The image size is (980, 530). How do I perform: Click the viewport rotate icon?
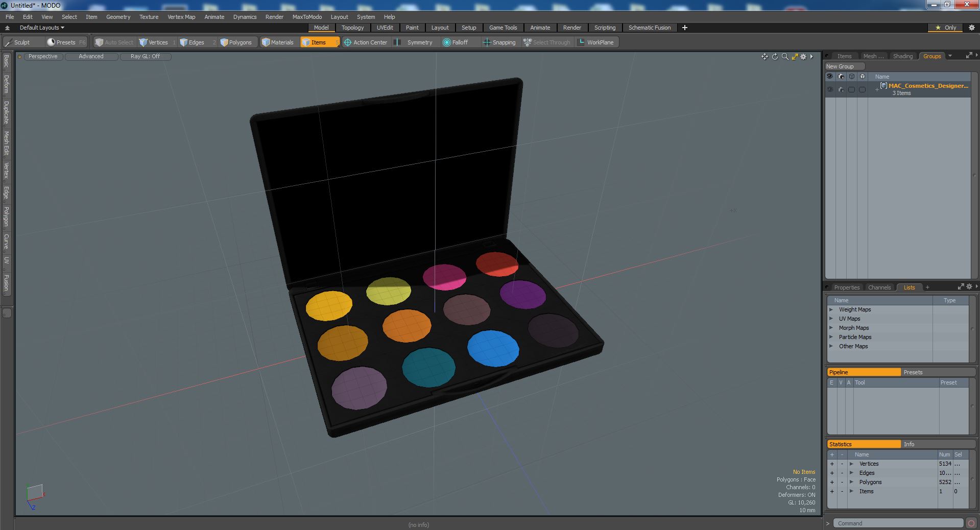tap(775, 57)
